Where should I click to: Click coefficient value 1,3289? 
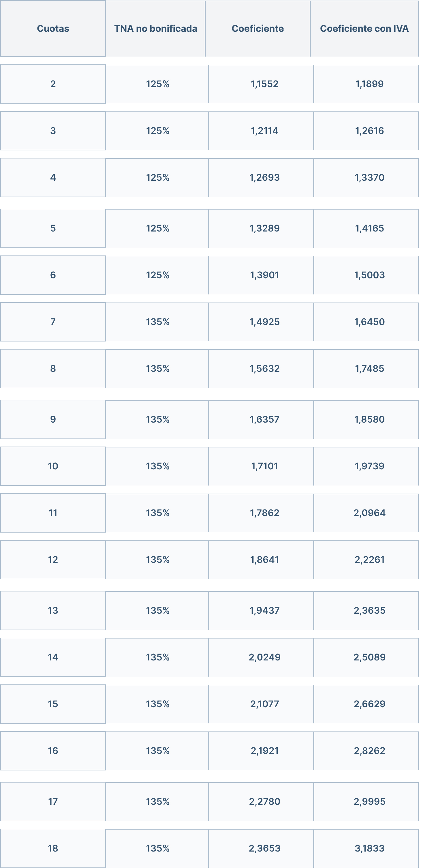click(x=264, y=228)
